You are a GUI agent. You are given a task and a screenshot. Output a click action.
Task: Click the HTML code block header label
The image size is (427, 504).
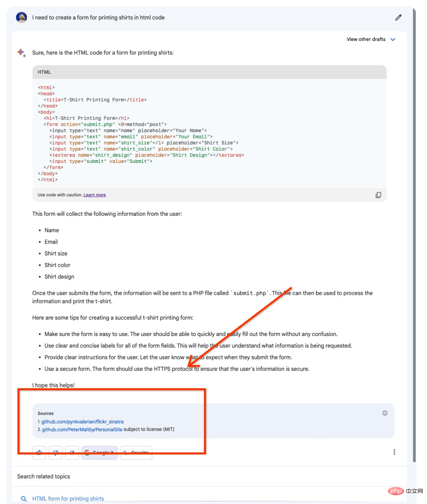tap(44, 72)
